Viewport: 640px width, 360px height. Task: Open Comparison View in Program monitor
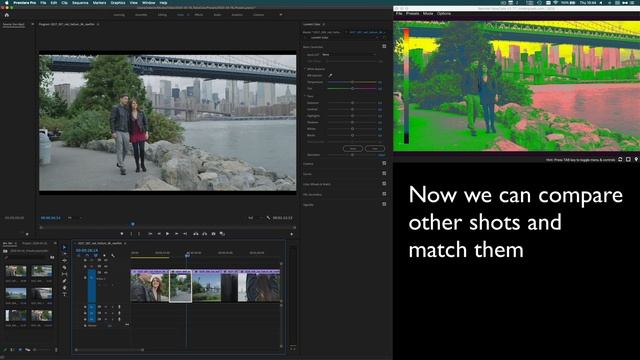pos(222,234)
